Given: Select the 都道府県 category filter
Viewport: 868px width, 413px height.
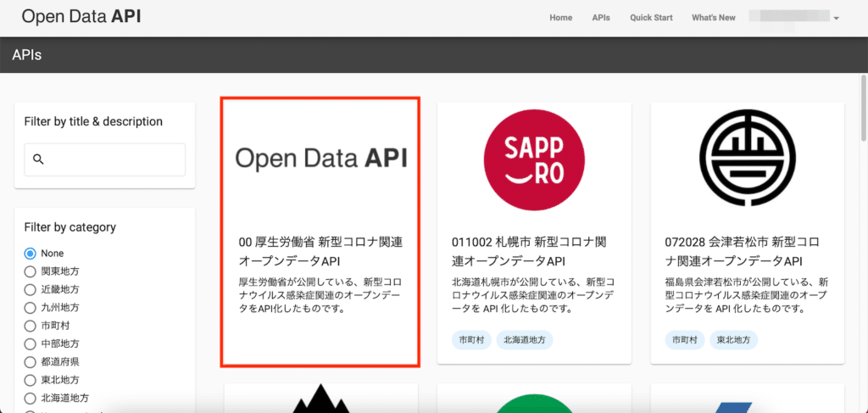Looking at the screenshot, I should pyautogui.click(x=30, y=362).
